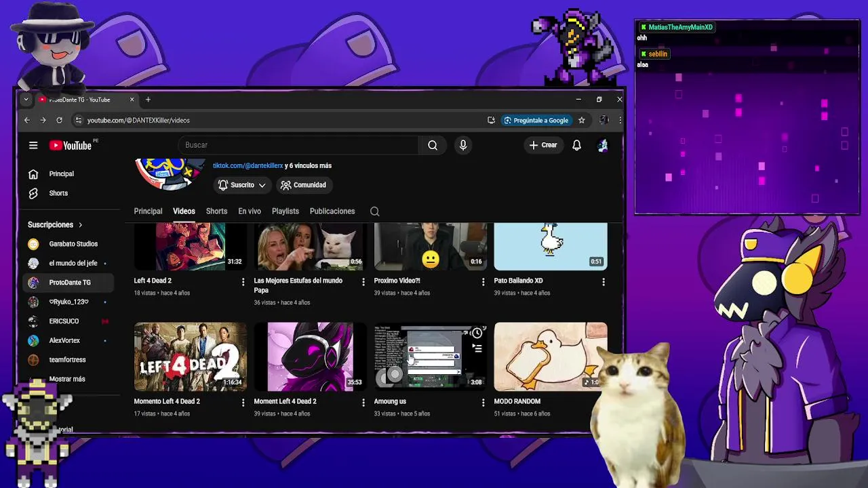868x488 pixels.
Task: Open the Suscrito subscription dropdown
Action: (242, 185)
